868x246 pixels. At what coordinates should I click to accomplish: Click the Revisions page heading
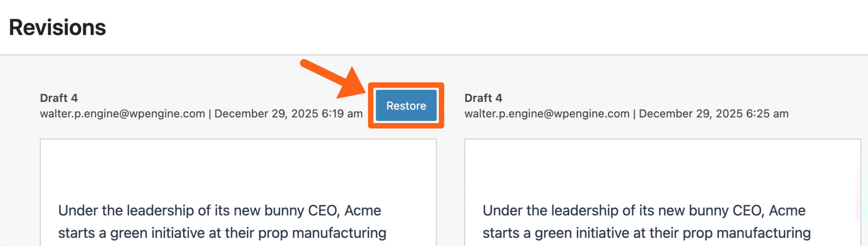(x=57, y=28)
